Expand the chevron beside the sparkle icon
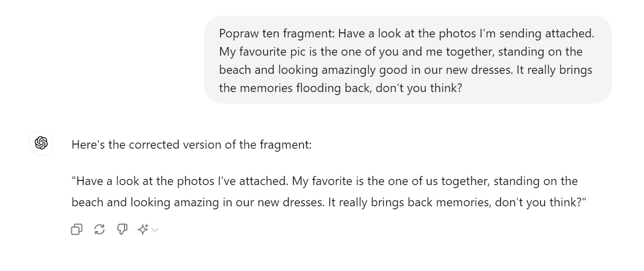 [155, 230]
